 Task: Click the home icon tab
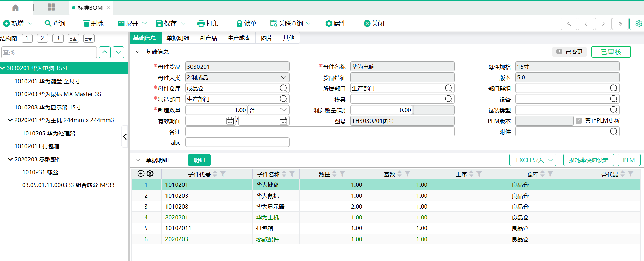pyautogui.click(x=15, y=8)
